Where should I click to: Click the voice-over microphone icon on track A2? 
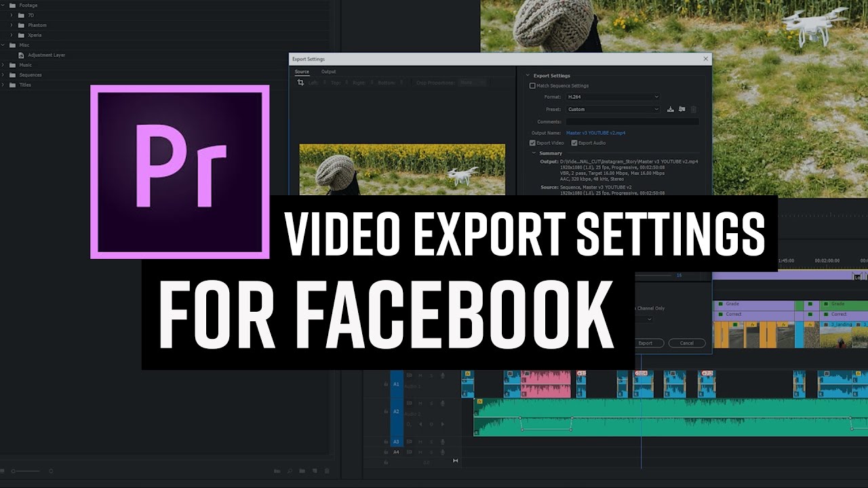coord(442,403)
